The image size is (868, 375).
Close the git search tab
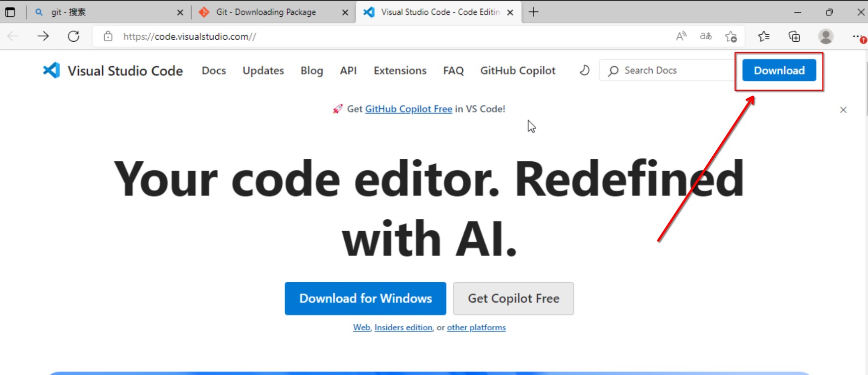click(x=180, y=12)
